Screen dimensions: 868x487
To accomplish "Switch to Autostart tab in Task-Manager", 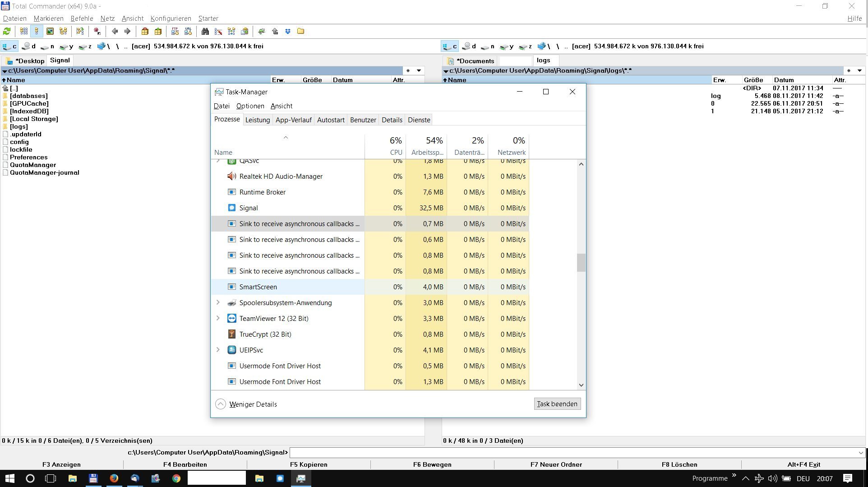I will pyautogui.click(x=331, y=120).
